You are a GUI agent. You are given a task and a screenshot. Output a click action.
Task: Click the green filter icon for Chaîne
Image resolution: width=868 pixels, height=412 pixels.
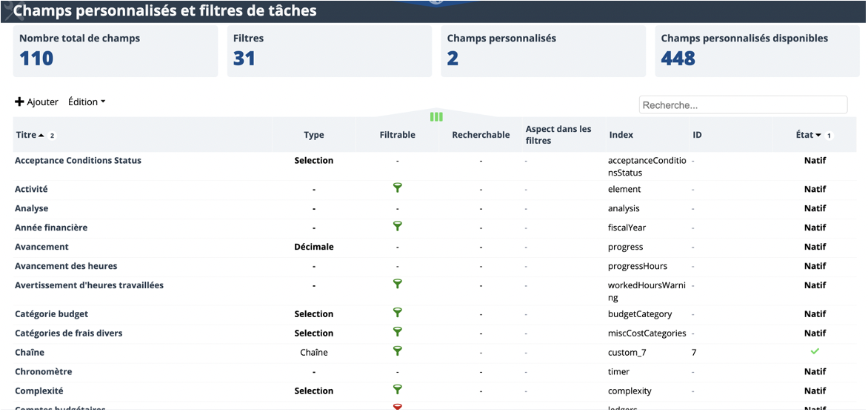397,350
